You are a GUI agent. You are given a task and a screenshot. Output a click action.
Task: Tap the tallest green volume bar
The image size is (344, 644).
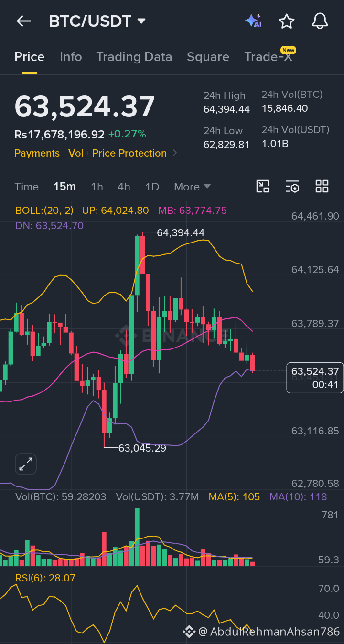click(x=137, y=537)
